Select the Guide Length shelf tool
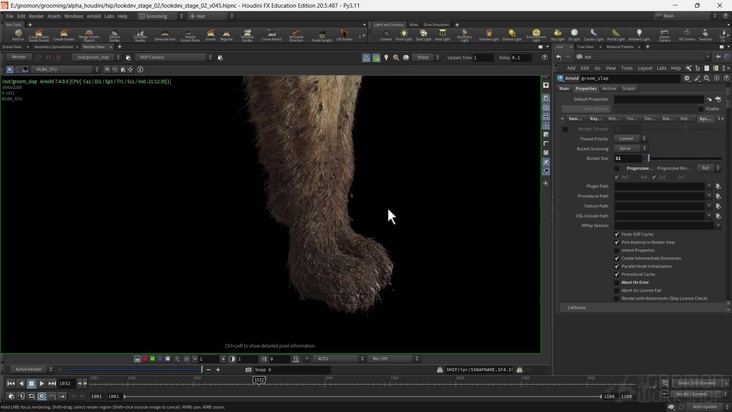The height and width of the screenshot is (412, 732). (x=322, y=35)
